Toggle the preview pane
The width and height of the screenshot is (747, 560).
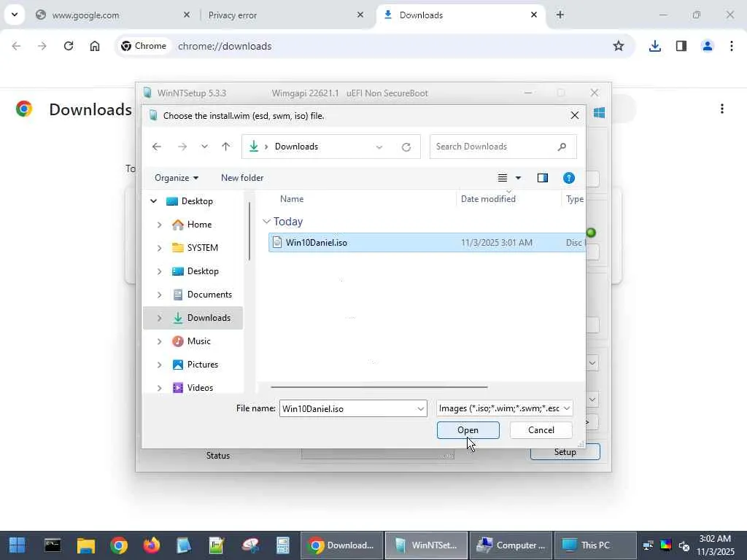click(543, 178)
